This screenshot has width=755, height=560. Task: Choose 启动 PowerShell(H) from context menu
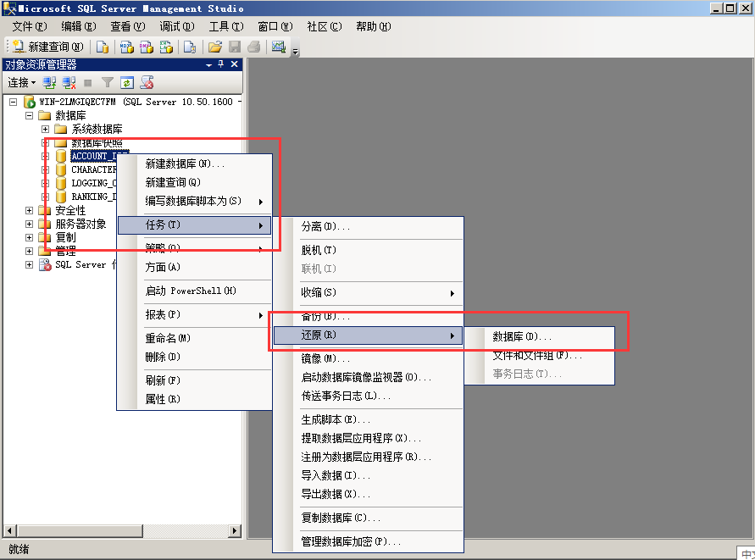click(195, 291)
